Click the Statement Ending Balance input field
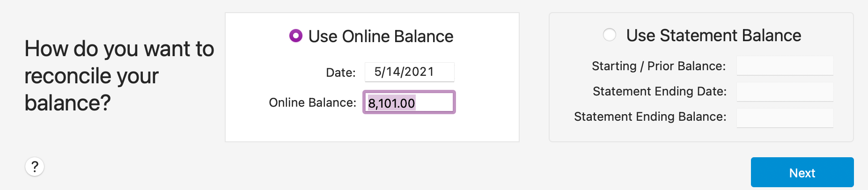868x190 pixels. point(785,117)
